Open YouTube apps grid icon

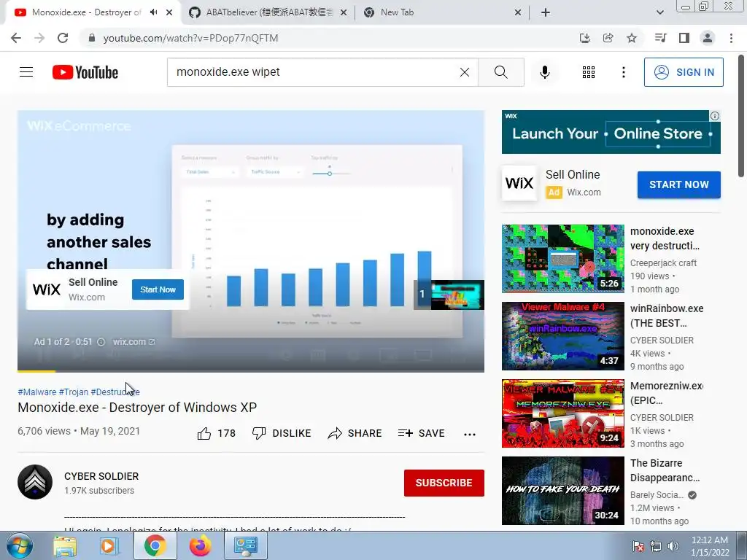(x=589, y=72)
